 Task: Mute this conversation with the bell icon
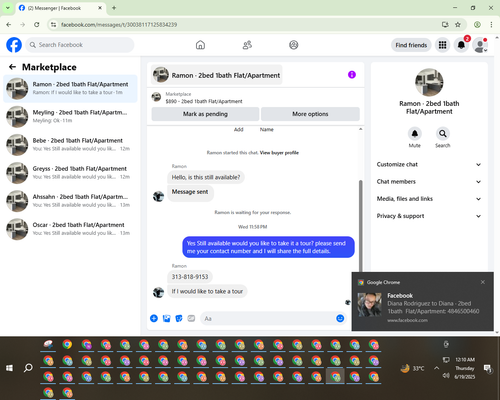(415, 134)
